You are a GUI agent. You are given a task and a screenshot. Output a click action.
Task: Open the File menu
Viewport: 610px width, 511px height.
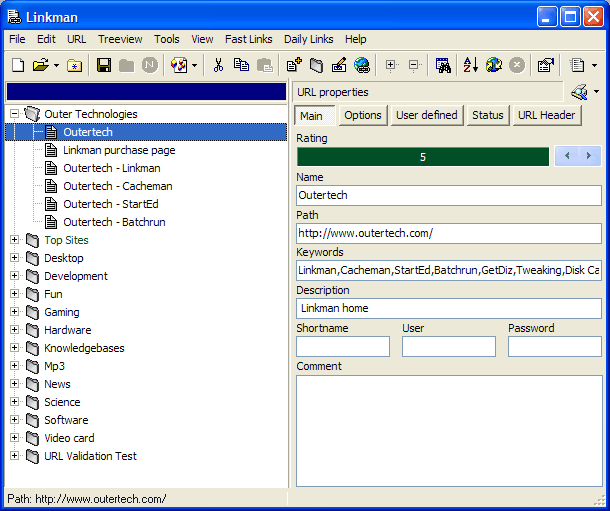(x=17, y=39)
